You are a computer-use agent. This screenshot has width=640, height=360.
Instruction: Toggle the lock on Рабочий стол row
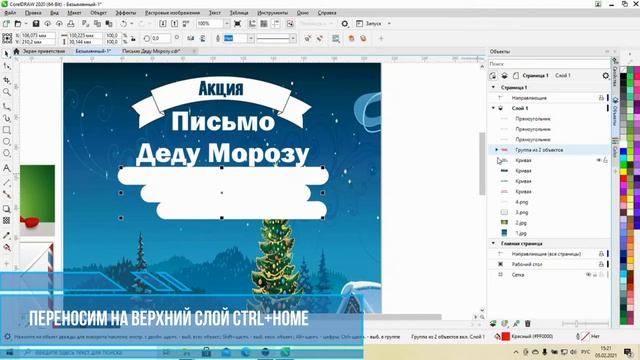point(601,264)
